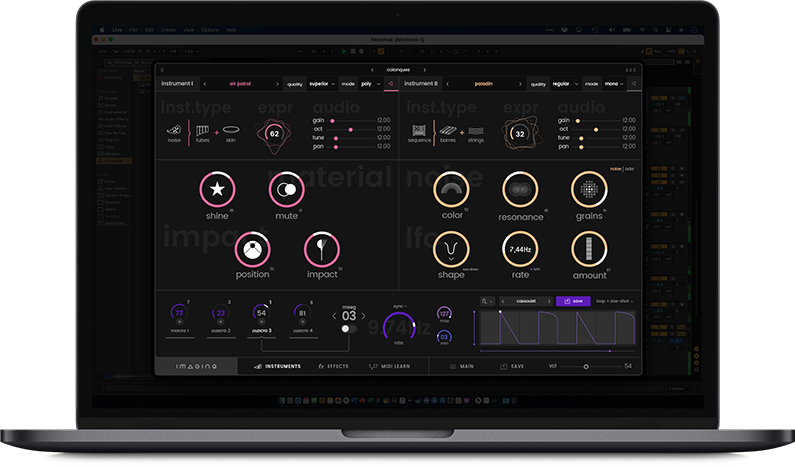Click the macro 3 knob
The width and height of the screenshot is (795, 467).
pyautogui.click(x=261, y=313)
